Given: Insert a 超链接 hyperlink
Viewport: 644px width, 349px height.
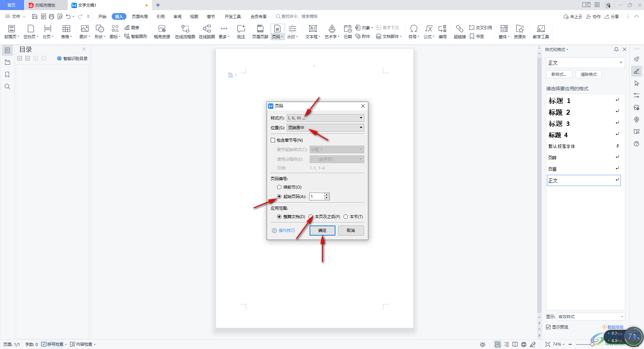Looking at the screenshot, I should [x=460, y=32].
